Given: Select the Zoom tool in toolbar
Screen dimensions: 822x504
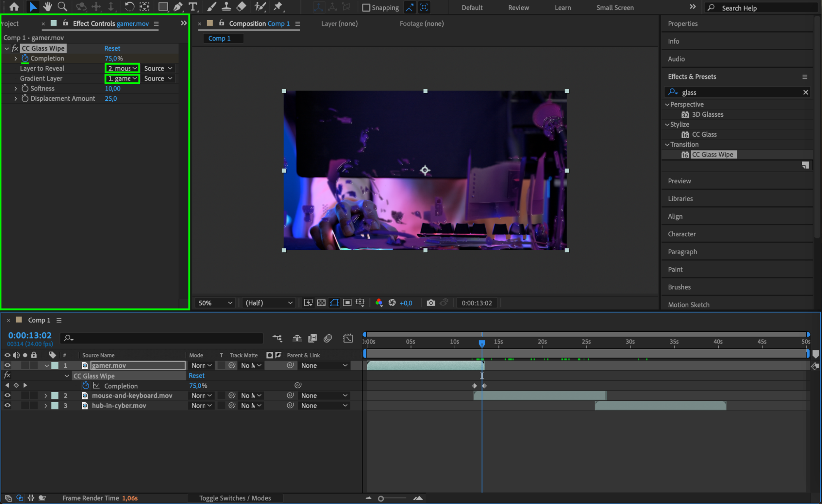Looking at the screenshot, I should [x=63, y=7].
